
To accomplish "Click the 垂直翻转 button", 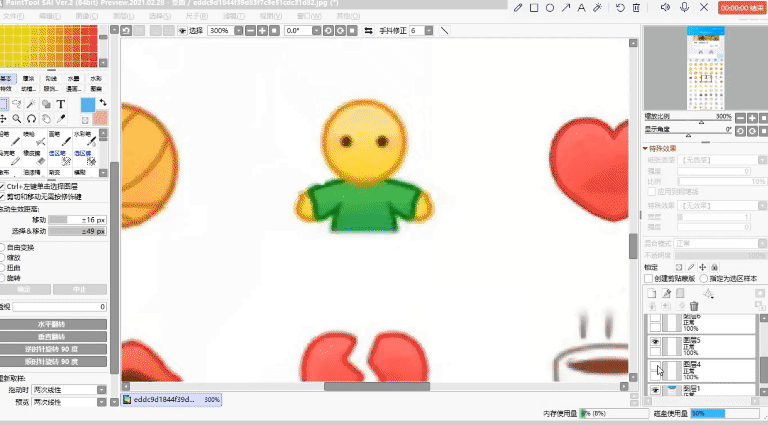I will 52,337.
